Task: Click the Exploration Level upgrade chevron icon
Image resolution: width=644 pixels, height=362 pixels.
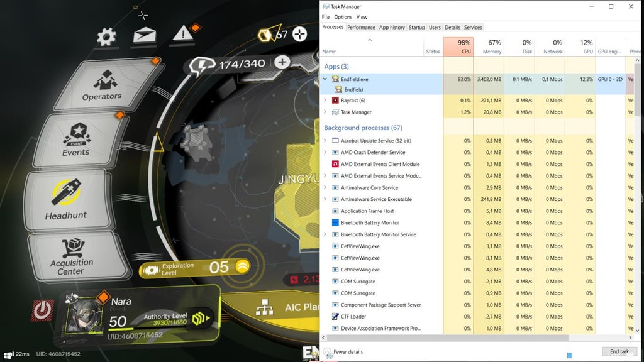Action: (242, 266)
